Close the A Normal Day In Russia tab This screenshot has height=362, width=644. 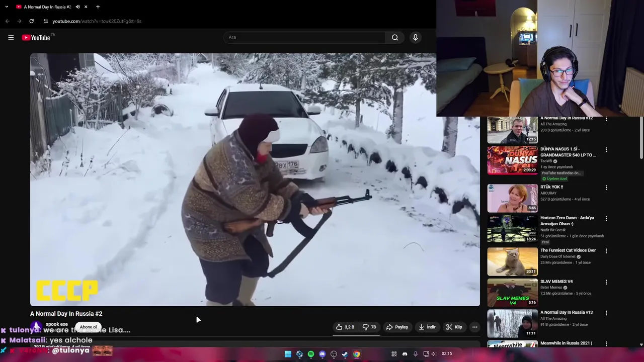click(86, 7)
